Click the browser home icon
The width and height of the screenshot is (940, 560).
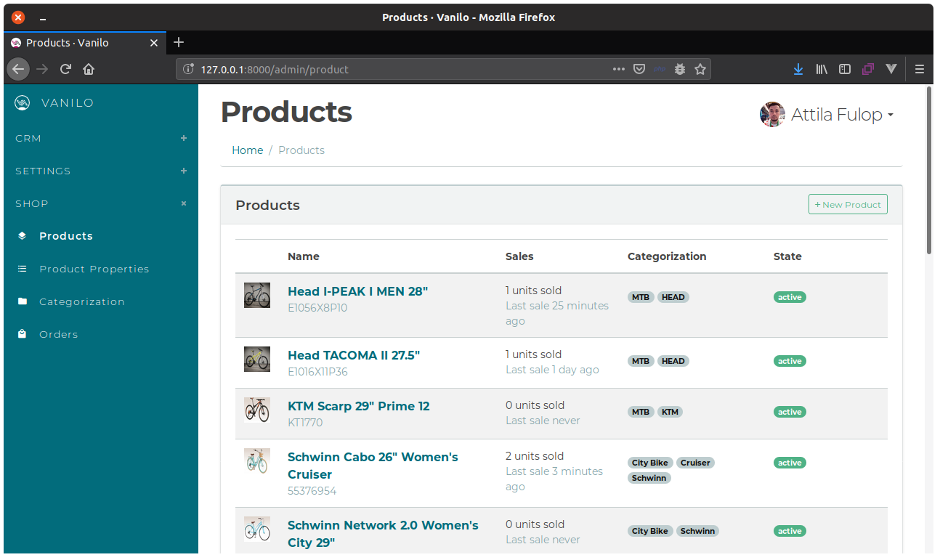[89, 69]
